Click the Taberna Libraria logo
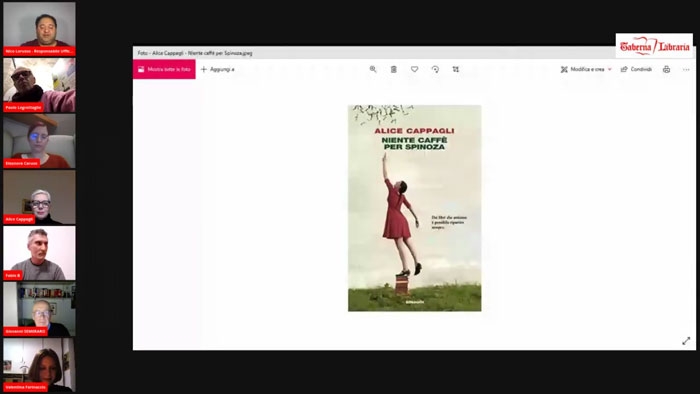This screenshot has width=700, height=394. [654, 46]
